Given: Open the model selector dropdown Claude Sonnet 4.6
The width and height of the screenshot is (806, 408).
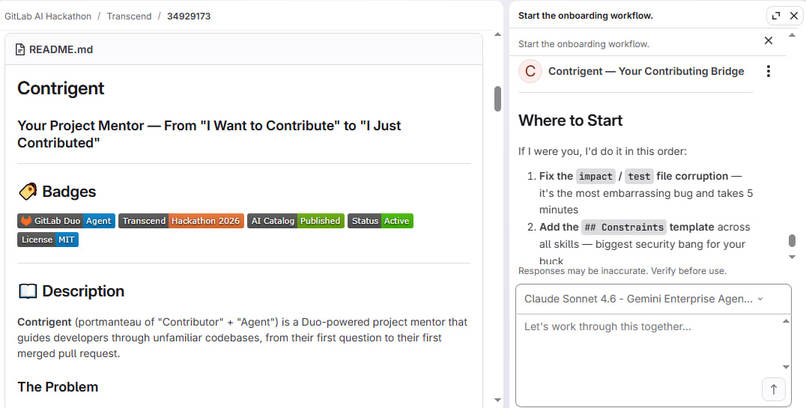Looking at the screenshot, I should (644, 299).
